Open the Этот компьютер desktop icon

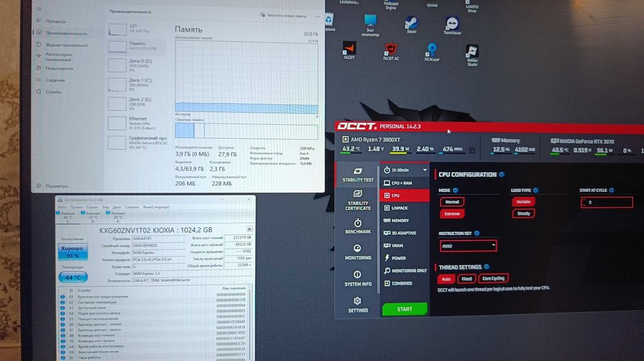(x=370, y=26)
